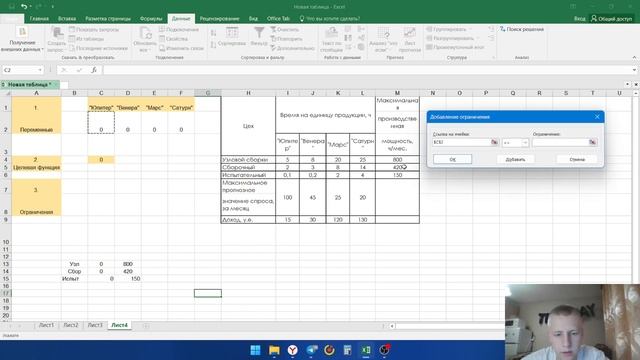Click the Excel icon on taskbar

[366, 350]
